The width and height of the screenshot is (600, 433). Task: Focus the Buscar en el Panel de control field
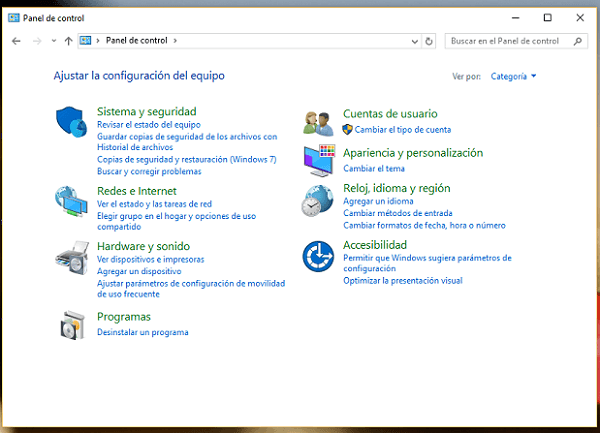click(516, 41)
